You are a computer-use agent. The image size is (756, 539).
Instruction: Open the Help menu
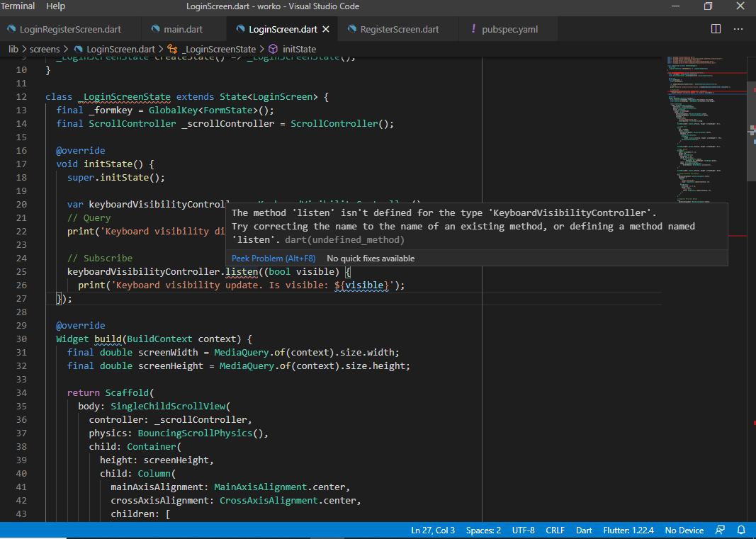(x=55, y=6)
